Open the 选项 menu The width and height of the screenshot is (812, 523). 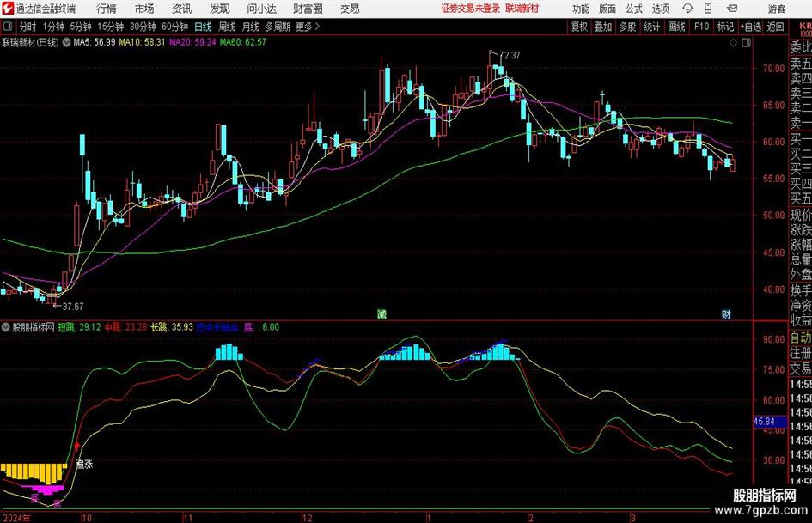coord(660,9)
